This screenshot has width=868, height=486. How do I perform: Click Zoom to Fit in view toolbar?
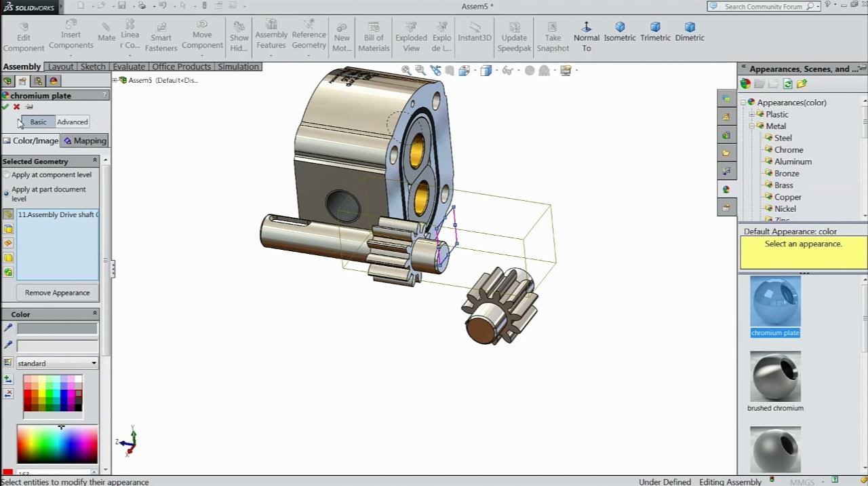tap(406, 71)
